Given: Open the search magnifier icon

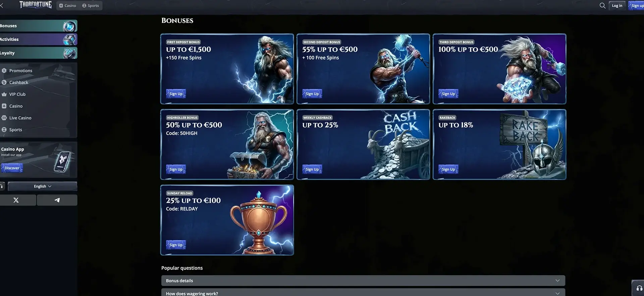Looking at the screenshot, I should pos(602,5).
